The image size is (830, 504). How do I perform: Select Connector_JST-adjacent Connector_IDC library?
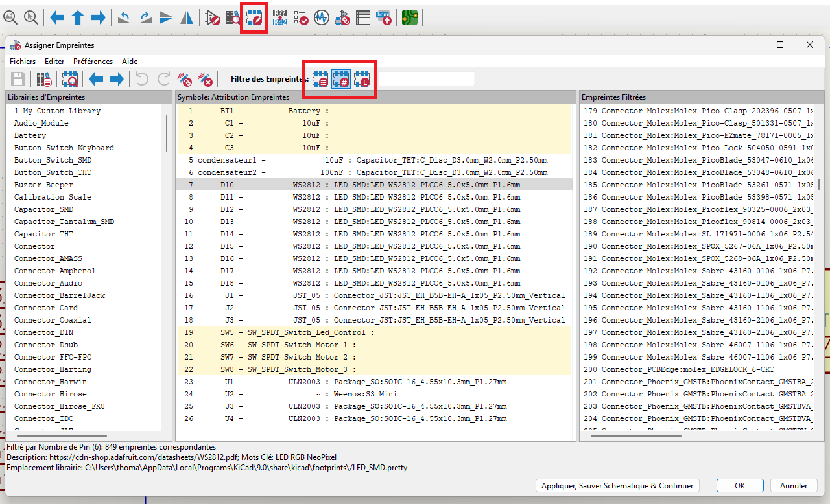(x=43, y=418)
